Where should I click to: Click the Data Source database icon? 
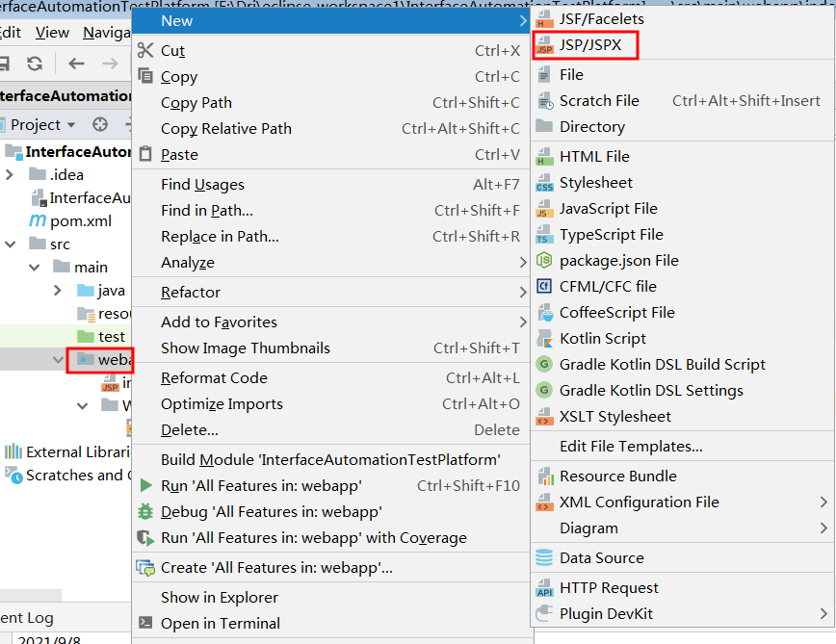coord(544,557)
